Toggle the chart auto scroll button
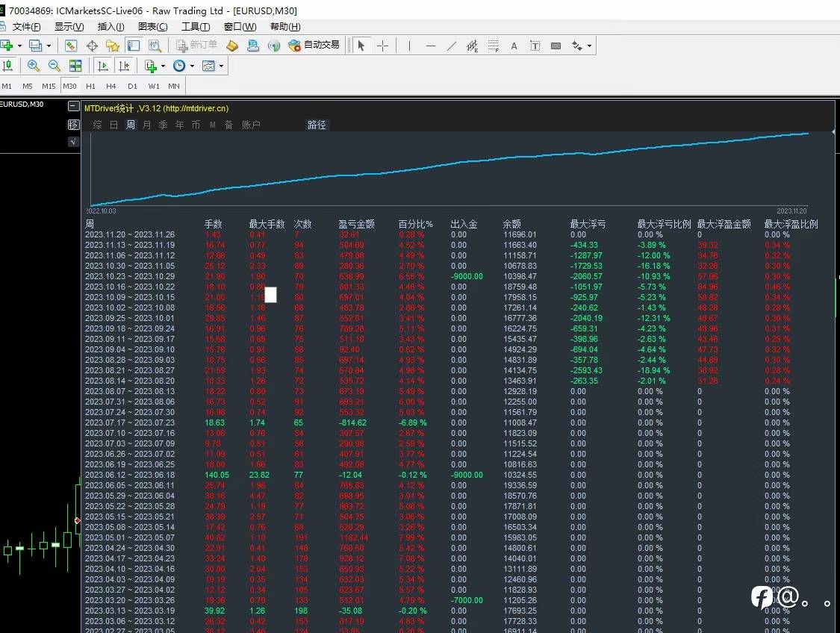This screenshot has height=633, width=840. click(102, 66)
